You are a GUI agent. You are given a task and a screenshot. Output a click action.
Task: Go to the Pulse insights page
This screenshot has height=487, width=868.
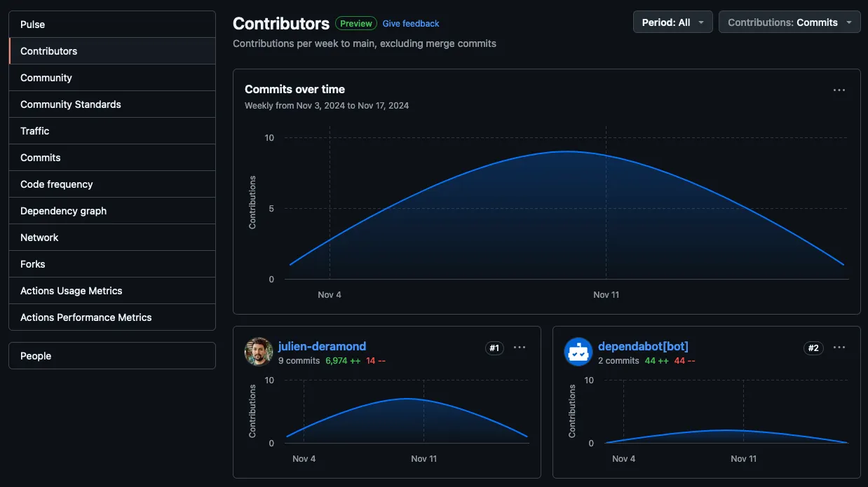pos(112,25)
